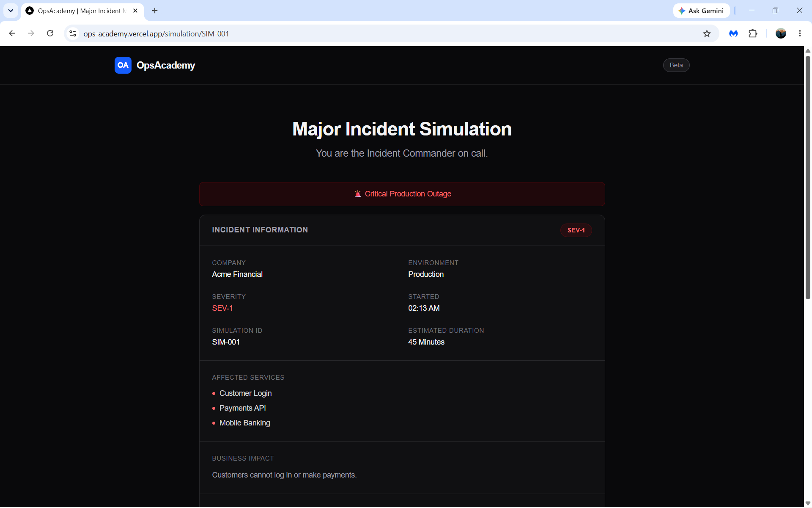Click the SEV-1 badge in header

point(576,230)
